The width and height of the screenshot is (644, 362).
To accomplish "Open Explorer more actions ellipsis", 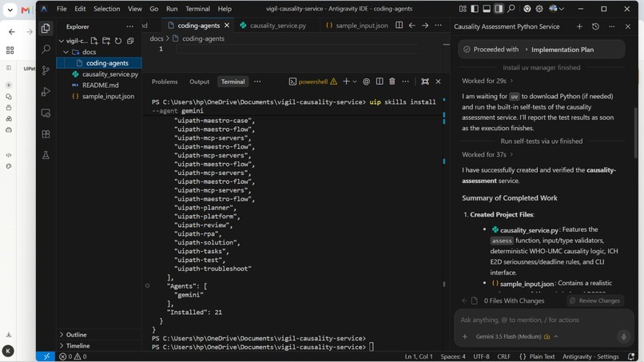I will 129,26.
